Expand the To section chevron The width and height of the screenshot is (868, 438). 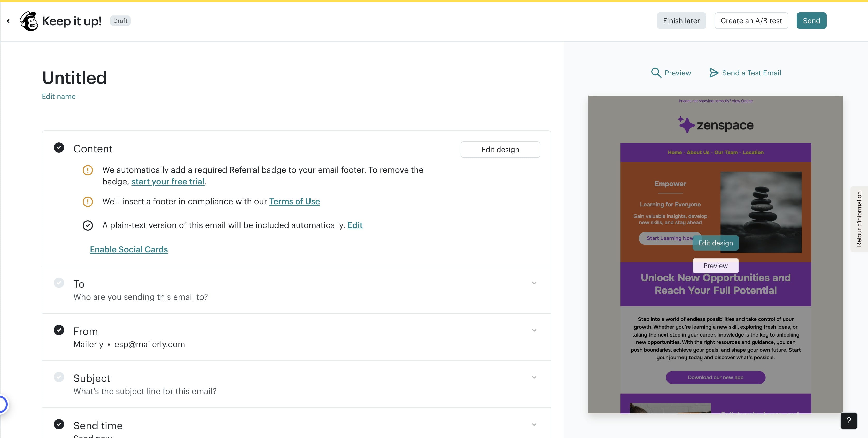[534, 283]
